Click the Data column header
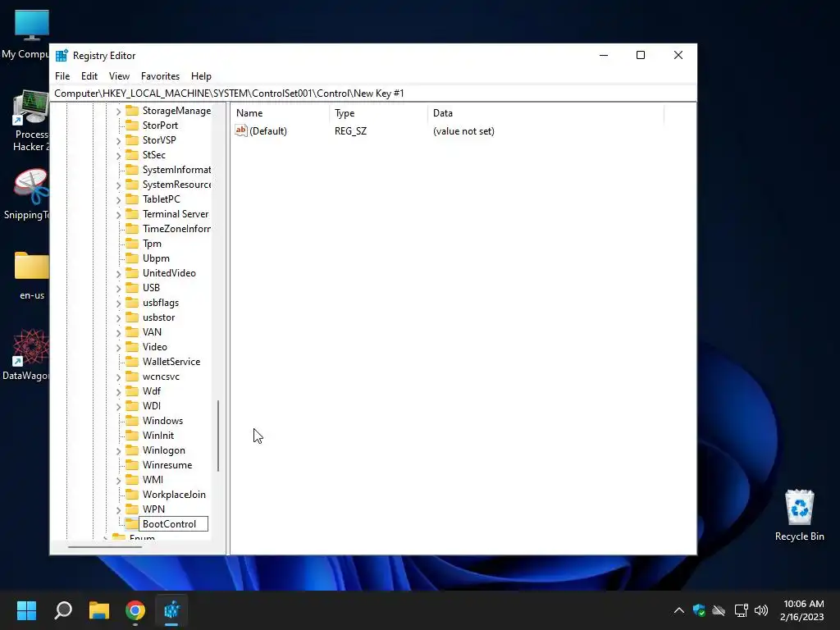Screen dimensions: 840x630 click(546, 113)
